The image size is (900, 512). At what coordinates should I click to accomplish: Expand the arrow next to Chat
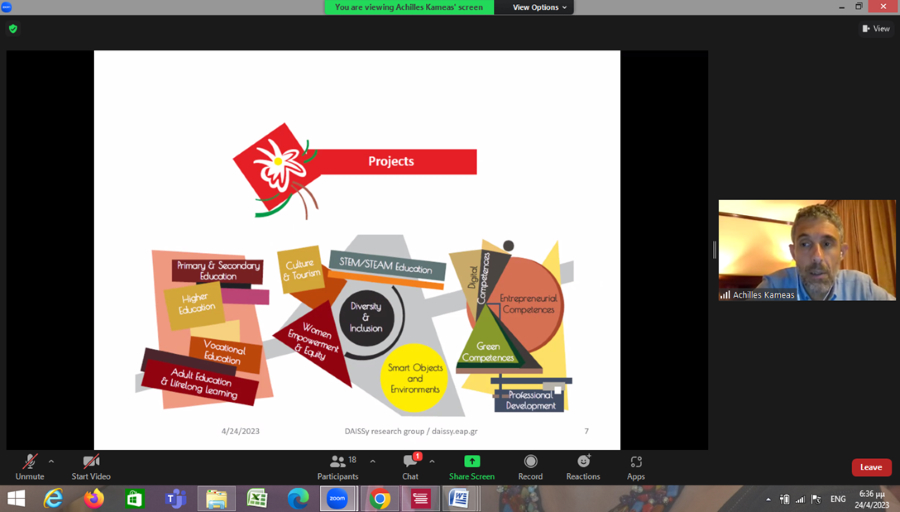click(432, 461)
